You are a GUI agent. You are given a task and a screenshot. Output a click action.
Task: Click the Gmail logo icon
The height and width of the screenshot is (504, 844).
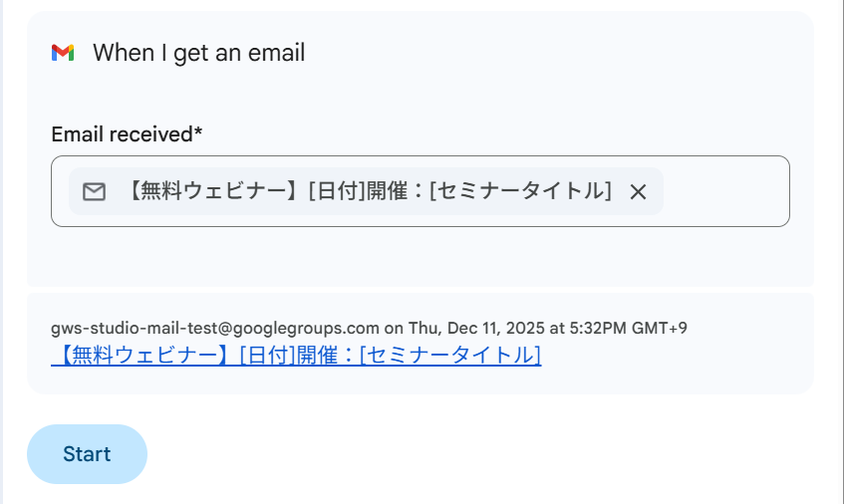63,53
